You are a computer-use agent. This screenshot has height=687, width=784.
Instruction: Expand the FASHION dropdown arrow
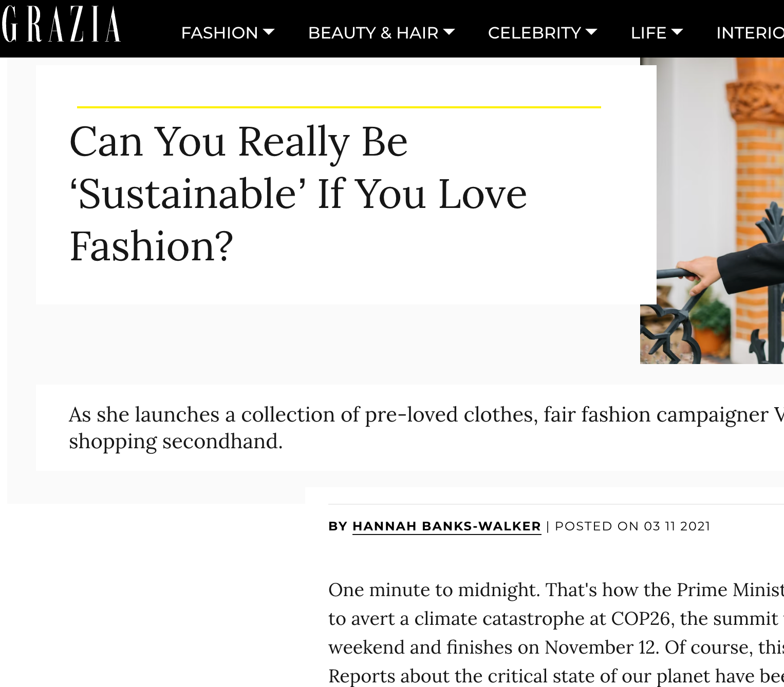coord(269,32)
